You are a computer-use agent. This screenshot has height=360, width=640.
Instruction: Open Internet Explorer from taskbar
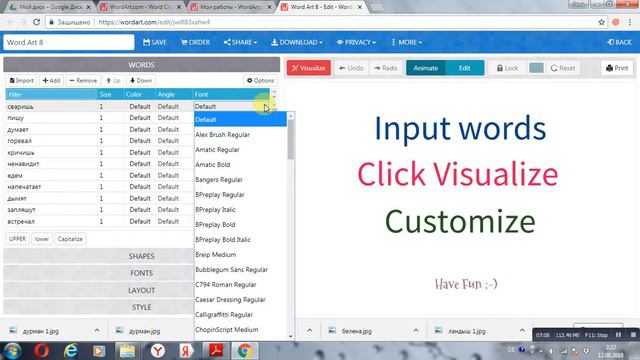pyautogui.click(x=70, y=351)
